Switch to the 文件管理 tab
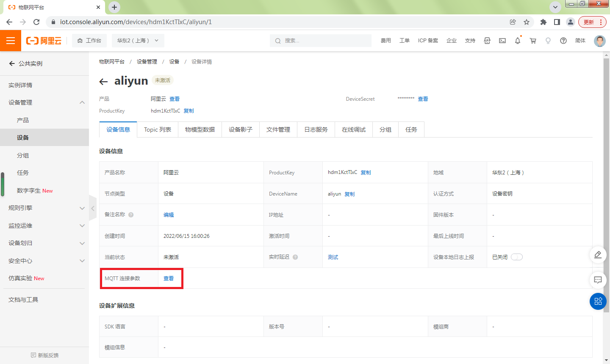610x364 pixels. click(278, 130)
